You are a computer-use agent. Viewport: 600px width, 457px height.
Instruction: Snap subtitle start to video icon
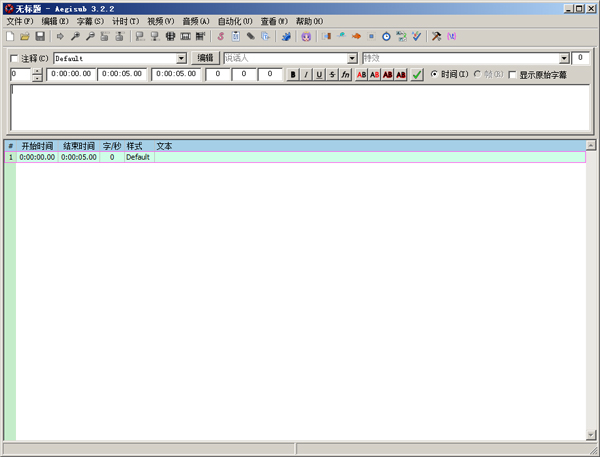[140, 36]
